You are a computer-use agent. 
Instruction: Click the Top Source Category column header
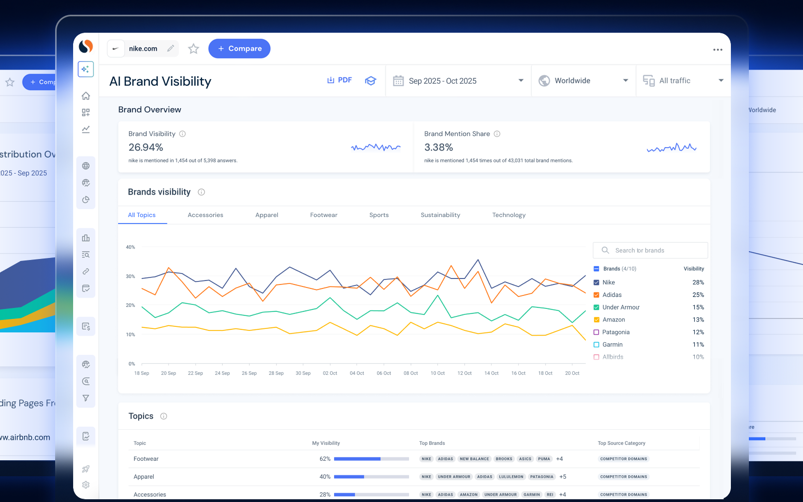pyautogui.click(x=622, y=443)
